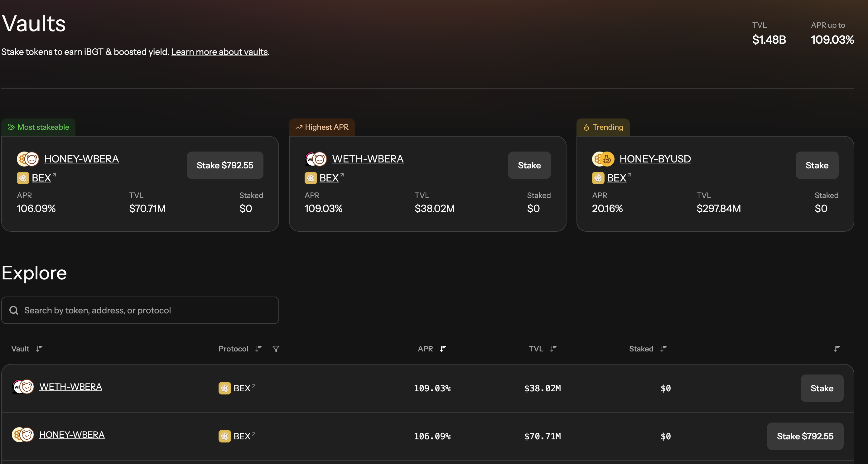Click WETH-WBERA token pair icon in table row
This screenshot has height=464, width=868.
coord(23,386)
